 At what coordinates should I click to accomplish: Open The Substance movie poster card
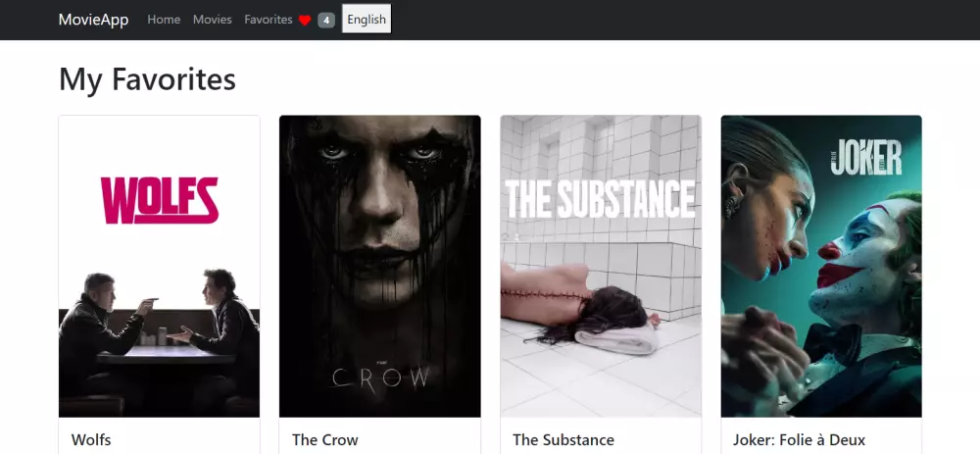point(601,267)
